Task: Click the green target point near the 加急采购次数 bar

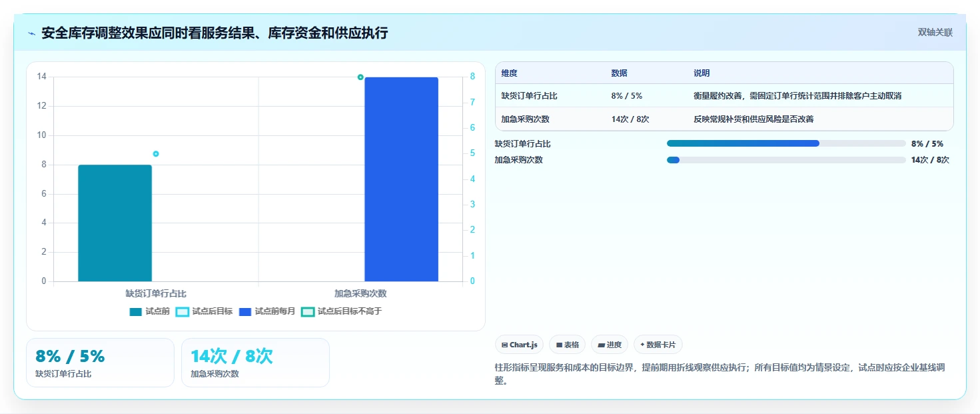Action: point(360,77)
